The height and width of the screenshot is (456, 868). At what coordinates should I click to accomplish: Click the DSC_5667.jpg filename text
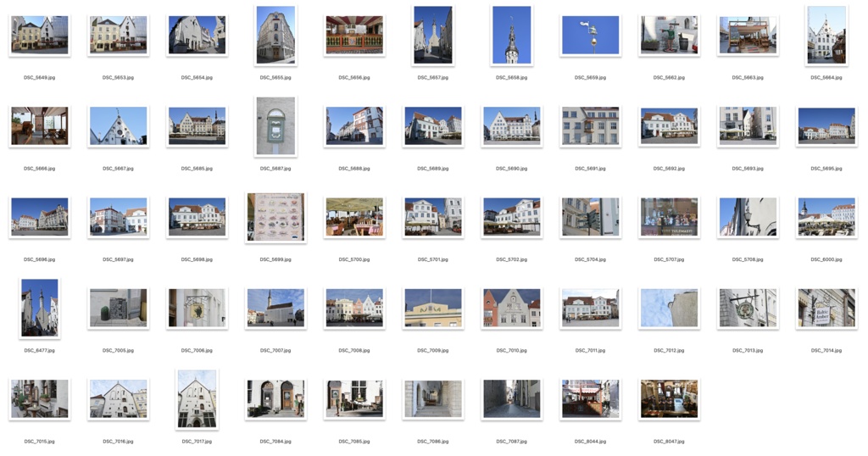[x=118, y=168]
